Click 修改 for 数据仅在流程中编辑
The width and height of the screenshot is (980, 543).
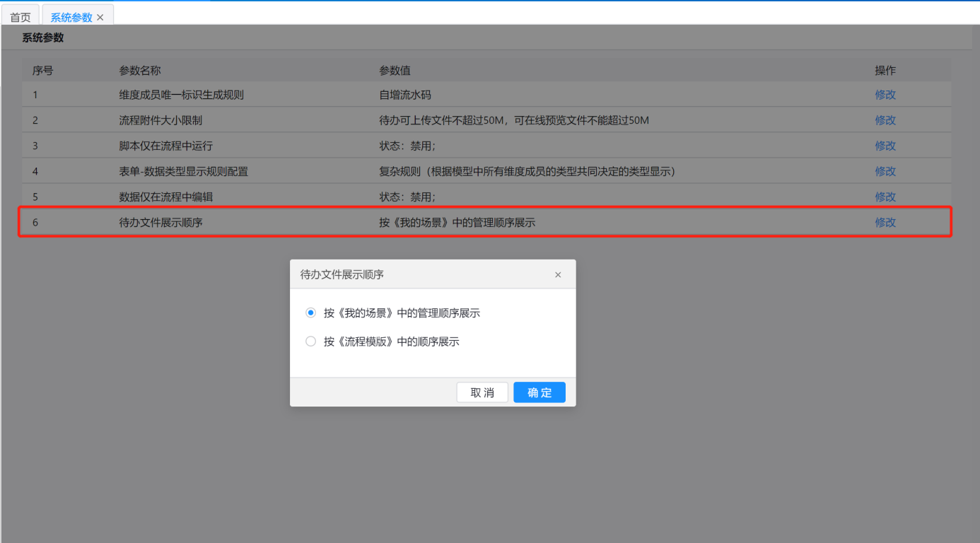tap(885, 197)
